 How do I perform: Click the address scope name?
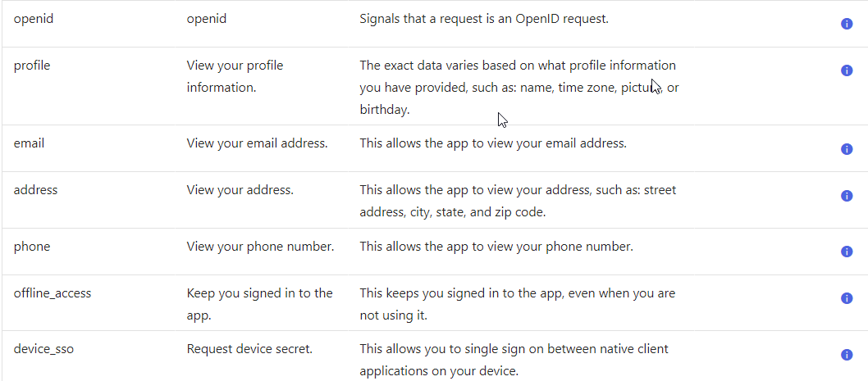click(x=36, y=189)
